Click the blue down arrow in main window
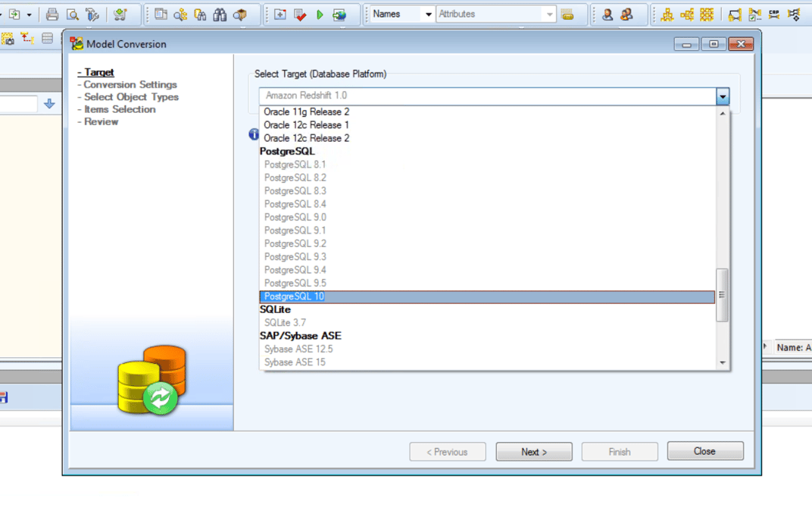Viewport: 812px width, 514px height. [49, 104]
